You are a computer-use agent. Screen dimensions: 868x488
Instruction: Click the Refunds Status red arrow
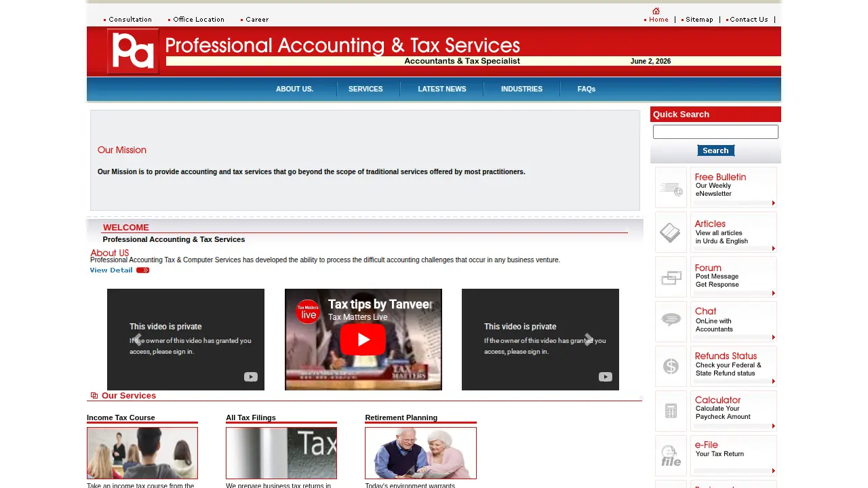tap(774, 382)
